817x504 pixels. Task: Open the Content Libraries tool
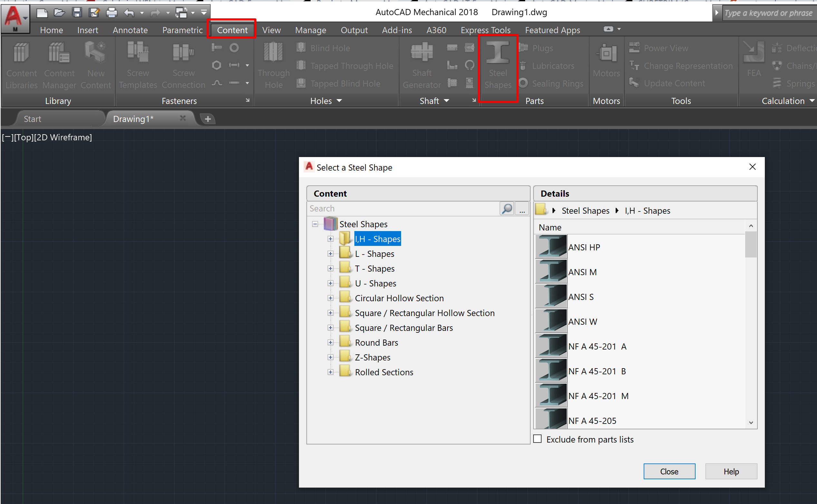21,65
